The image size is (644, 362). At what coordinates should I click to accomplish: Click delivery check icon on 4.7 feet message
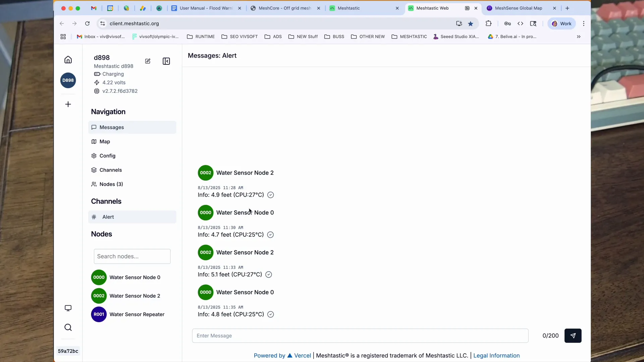click(x=270, y=235)
